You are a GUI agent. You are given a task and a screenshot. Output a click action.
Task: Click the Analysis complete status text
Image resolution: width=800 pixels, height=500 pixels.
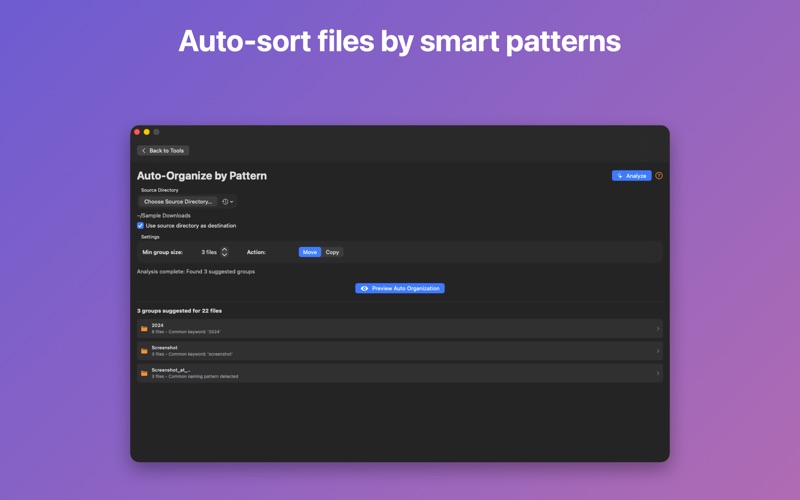[x=196, y=271]
